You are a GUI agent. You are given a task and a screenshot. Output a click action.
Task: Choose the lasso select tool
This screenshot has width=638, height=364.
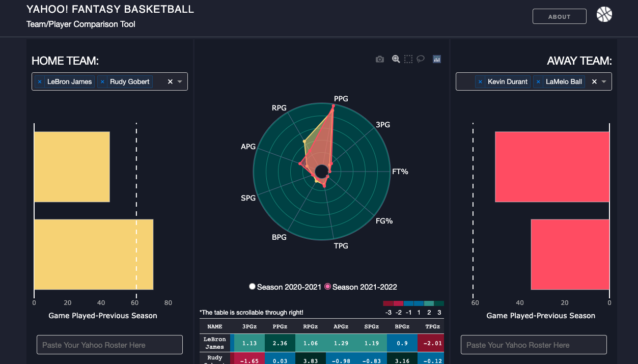point(420,59)
